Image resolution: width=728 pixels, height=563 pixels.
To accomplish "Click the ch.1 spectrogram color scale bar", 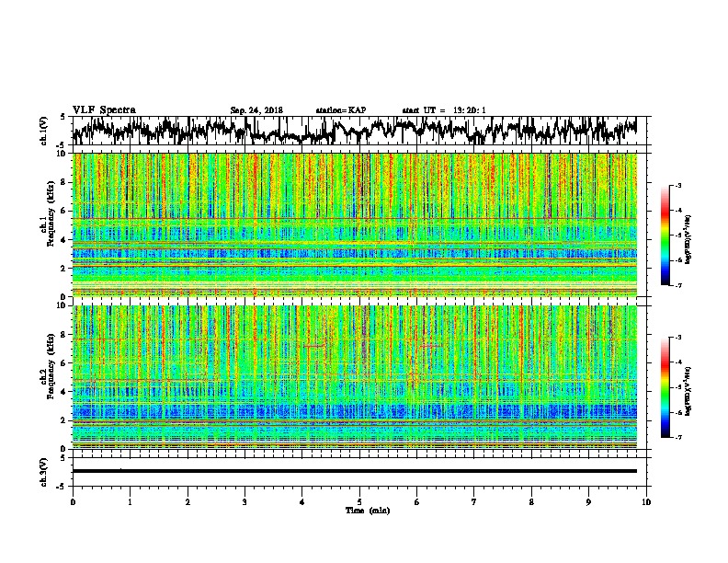I will 665,236.
